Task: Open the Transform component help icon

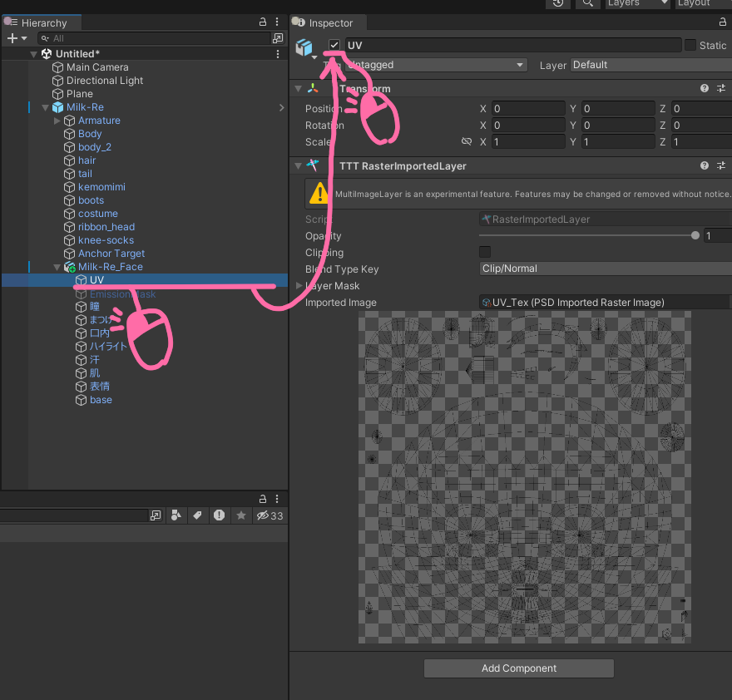Action: 705,89
